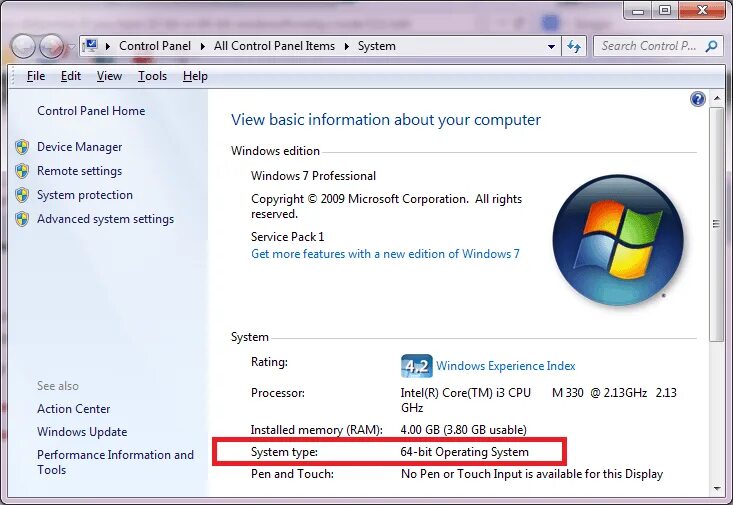Image resolution: width=733 pixels, height=505 pixels.
Task: Click the shield icon beside Advanced system settings
Action: tap(22, 218)
